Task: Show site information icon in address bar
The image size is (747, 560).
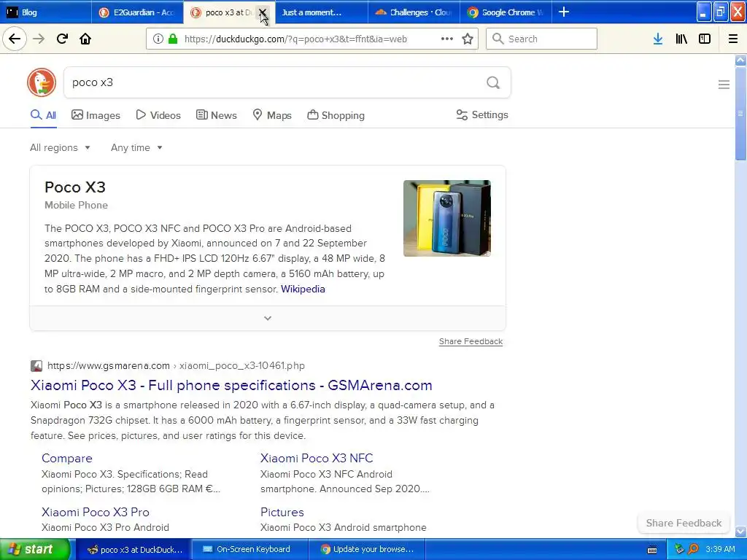Action: tap(158, 39)
